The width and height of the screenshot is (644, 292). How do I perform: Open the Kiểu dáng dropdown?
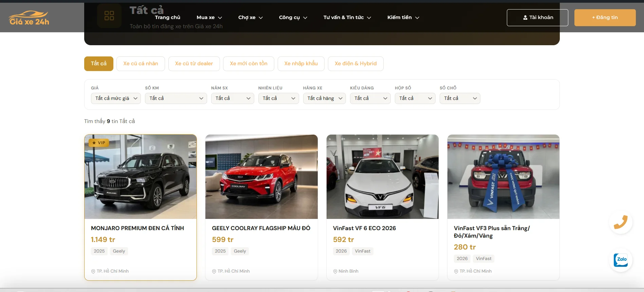pos(370,98)
